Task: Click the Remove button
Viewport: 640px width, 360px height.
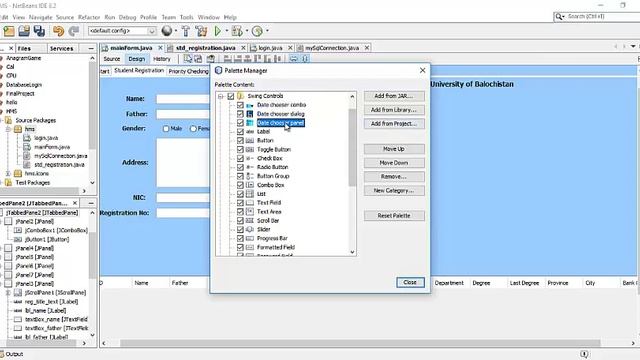Action: [x=394, y=177]
